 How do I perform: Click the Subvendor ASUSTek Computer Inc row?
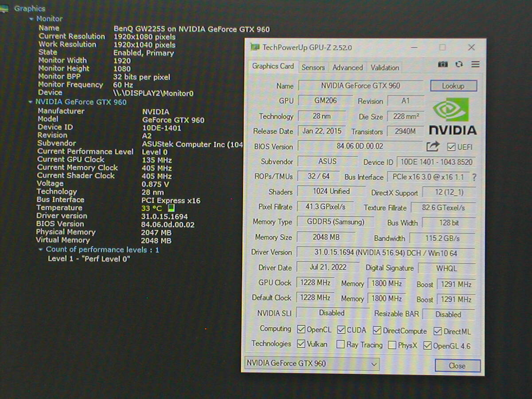140,144
